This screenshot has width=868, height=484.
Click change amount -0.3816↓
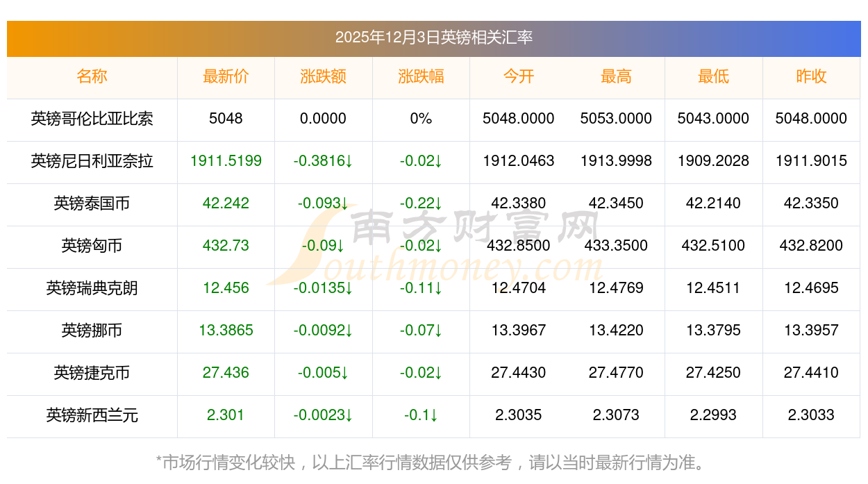(324, 161)
